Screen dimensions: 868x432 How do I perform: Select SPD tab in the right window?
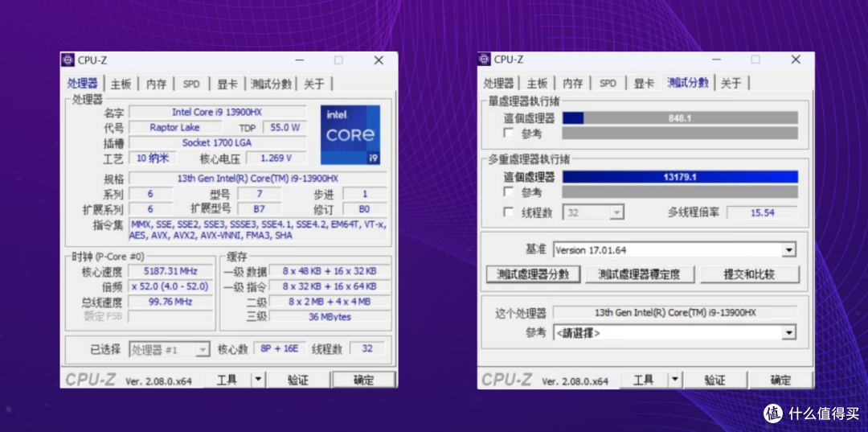pos(608,83)
